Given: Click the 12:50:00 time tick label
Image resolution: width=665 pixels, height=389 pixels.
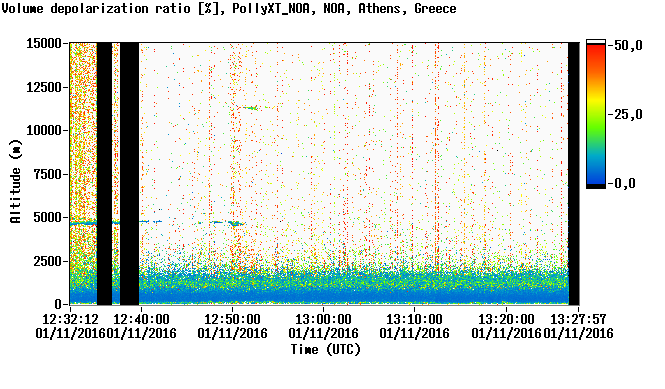Looking at the screenshot, I should [x=232, y=319].
